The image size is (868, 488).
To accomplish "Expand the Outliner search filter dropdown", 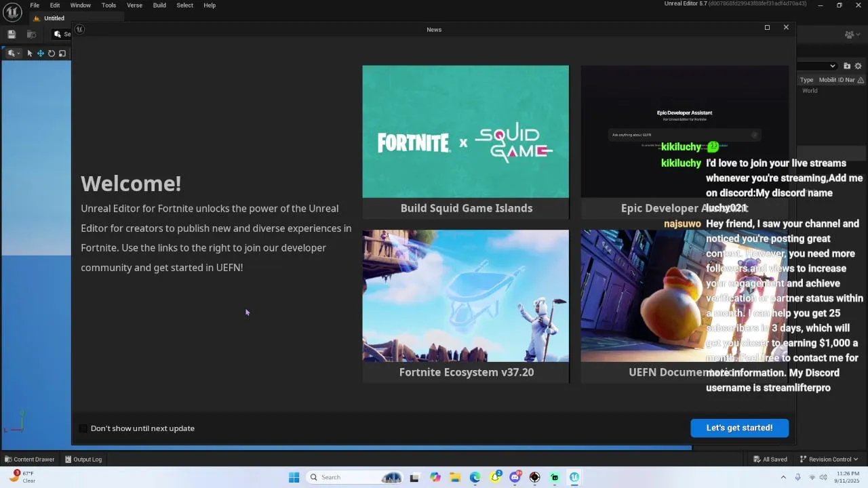I will pos(833,66).
